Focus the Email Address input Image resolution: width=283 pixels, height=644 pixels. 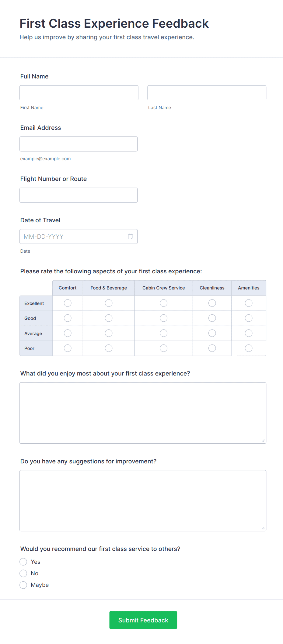(x=79, y=144)
